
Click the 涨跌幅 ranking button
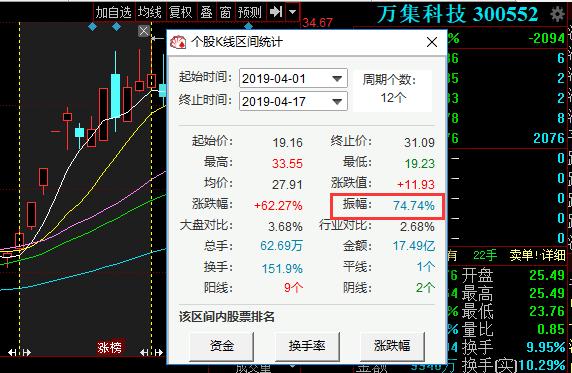tap(392, 346)
